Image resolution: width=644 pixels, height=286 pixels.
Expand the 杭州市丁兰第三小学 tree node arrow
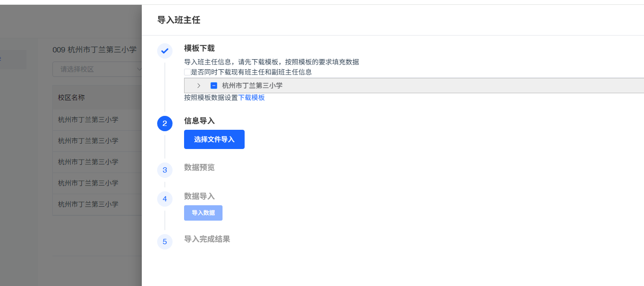pos(198,86)
